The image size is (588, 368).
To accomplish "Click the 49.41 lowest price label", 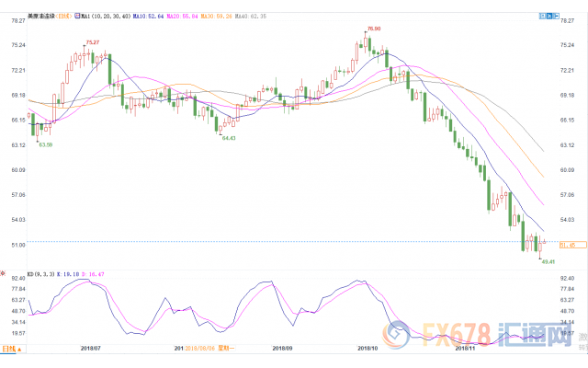I will click(548, 261).
